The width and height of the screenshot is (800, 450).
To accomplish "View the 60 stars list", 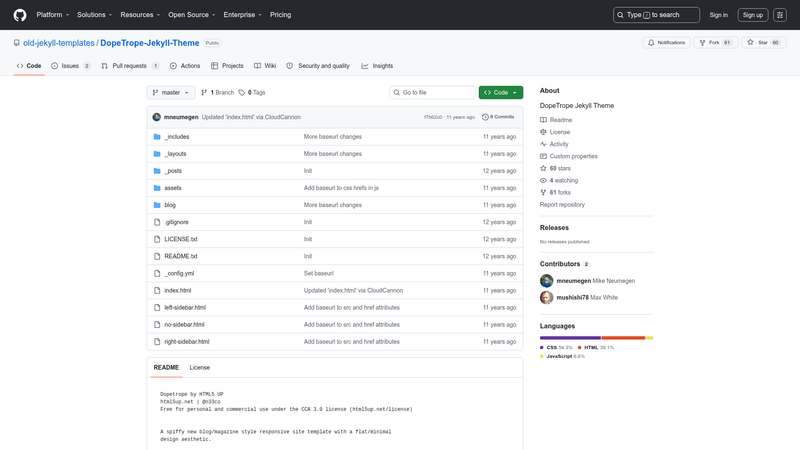I will click(x=555, y=168).
